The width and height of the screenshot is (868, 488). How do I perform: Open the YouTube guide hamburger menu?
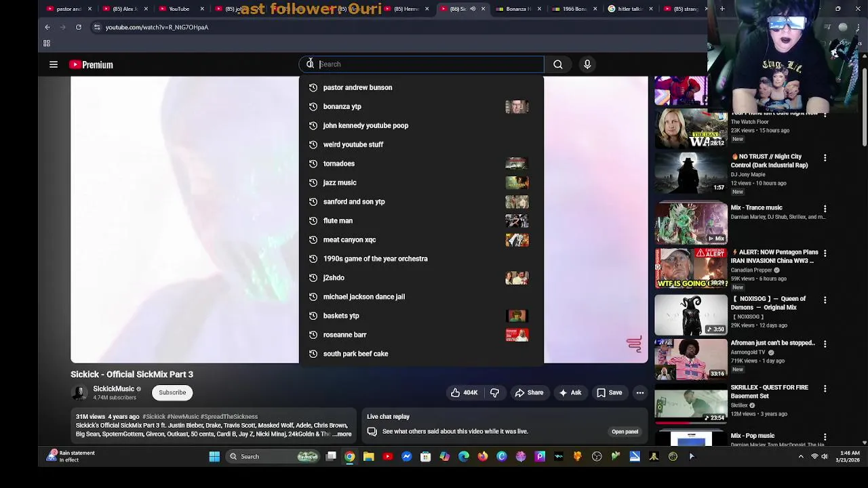pos(54,64)
